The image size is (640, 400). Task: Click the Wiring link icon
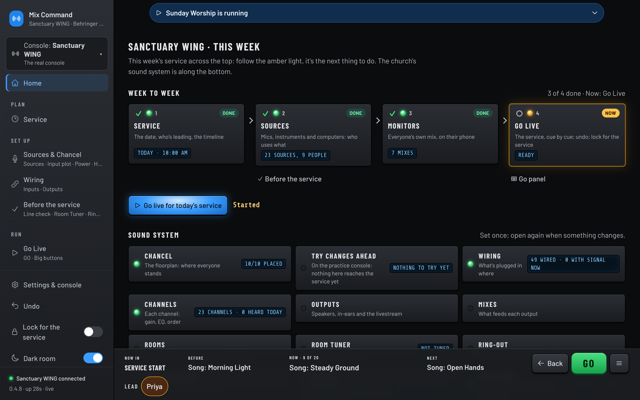click(x=15, y=184)
